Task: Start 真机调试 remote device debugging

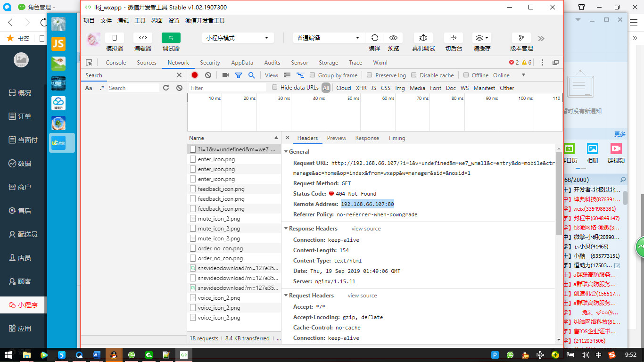Action: point(423,38)
